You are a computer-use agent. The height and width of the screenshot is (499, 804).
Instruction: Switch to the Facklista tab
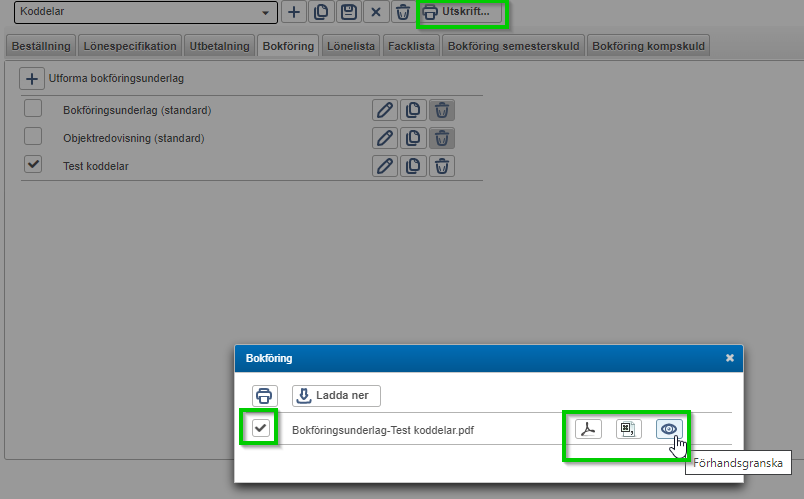[x=411, y=46]
